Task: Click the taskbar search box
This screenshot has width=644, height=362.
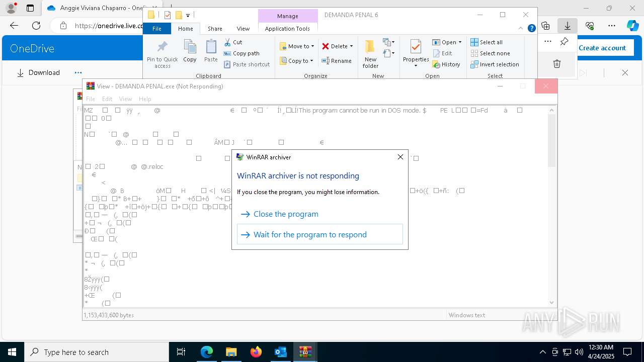Action: 97,352
